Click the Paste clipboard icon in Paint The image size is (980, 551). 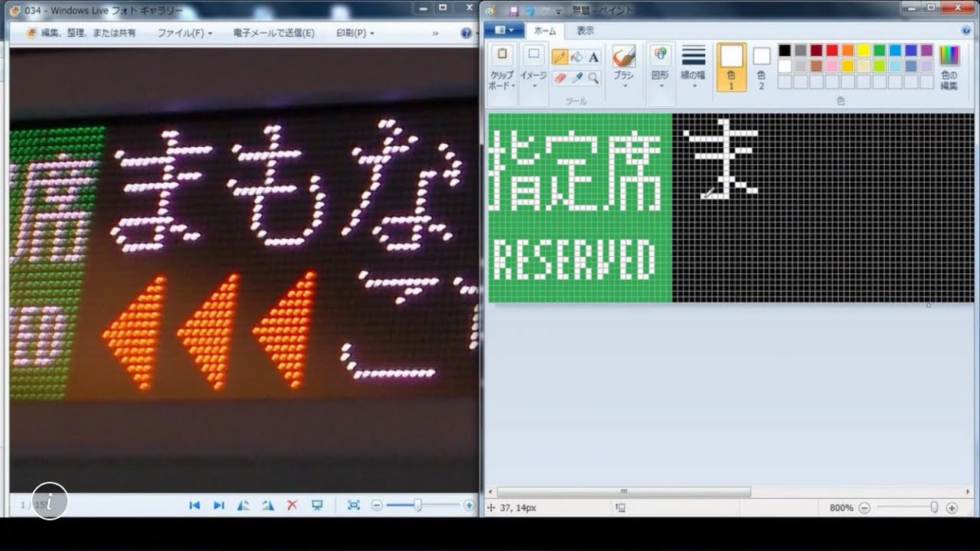tap(502, 55)
